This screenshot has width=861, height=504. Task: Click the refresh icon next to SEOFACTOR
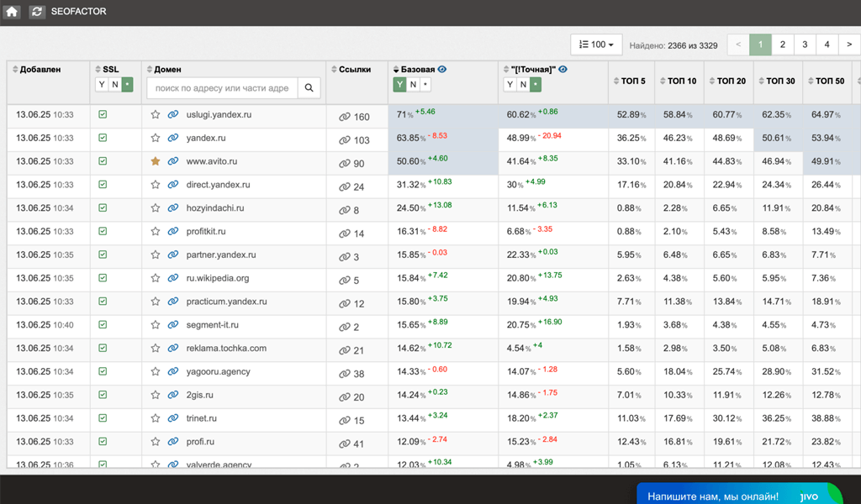[37, 12]
